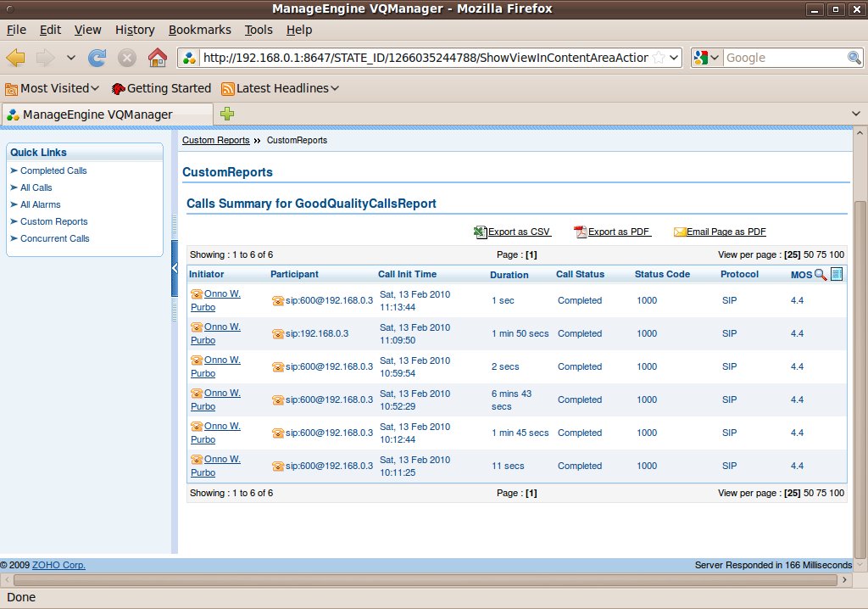Open Completed Calls in Quick Links
Viewport: 868px width, 609px height.
[x=53, y=170]
